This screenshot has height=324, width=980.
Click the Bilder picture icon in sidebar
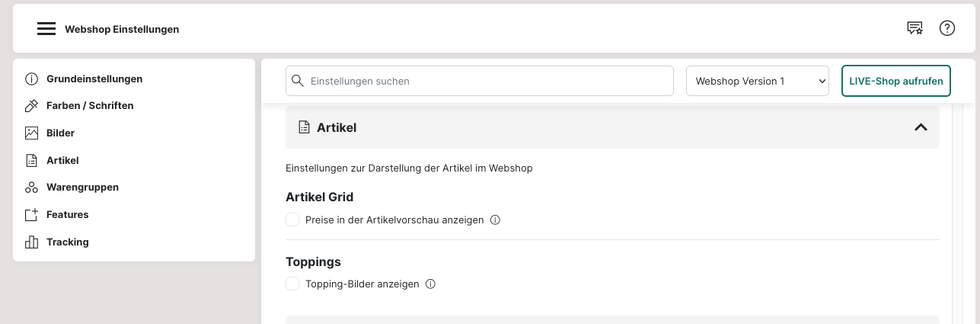pos(31,133)
